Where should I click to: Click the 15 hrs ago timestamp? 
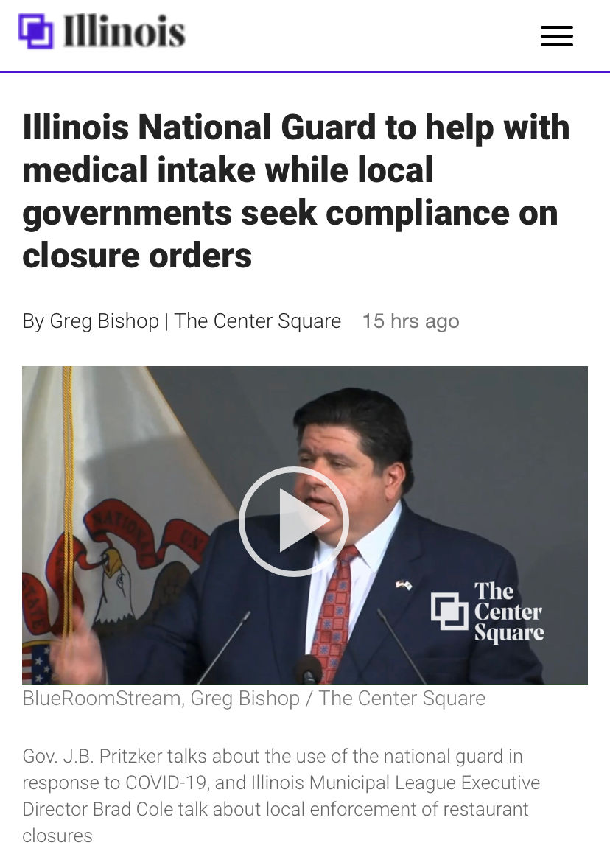click(411, 321)
